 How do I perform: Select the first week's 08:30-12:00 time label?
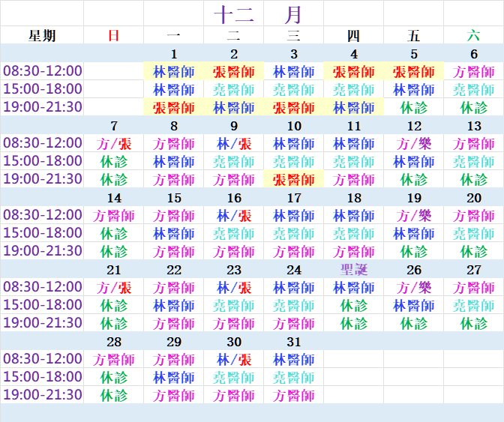click(x=43, y=71)
